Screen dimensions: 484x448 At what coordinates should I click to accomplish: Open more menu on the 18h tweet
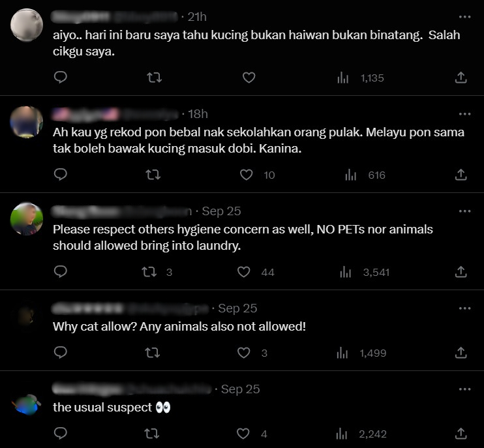pos(464,114)
